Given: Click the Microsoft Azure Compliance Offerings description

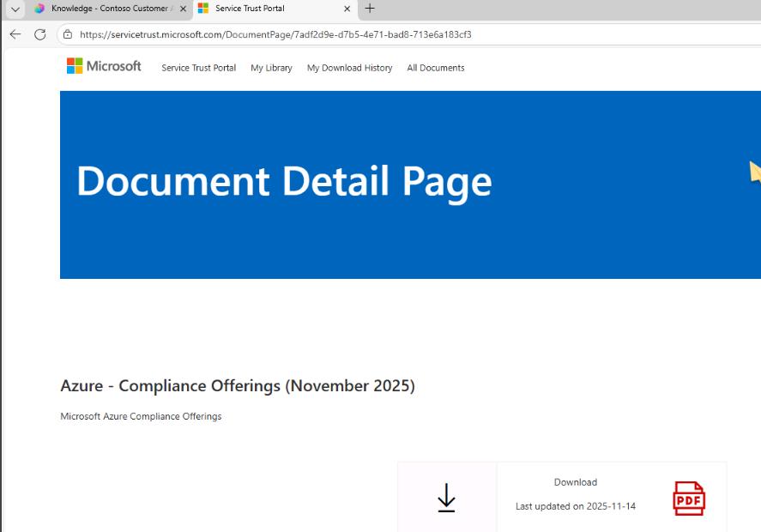Looking at the screenshot, I should pos(141,416).
